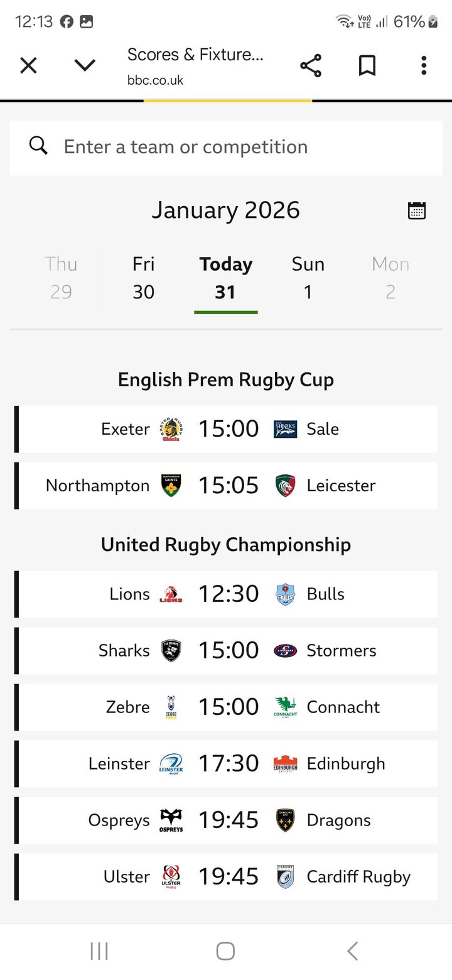452x980 pixels.
Task: Open the recent apps navigation button
Action: point(99,951)
